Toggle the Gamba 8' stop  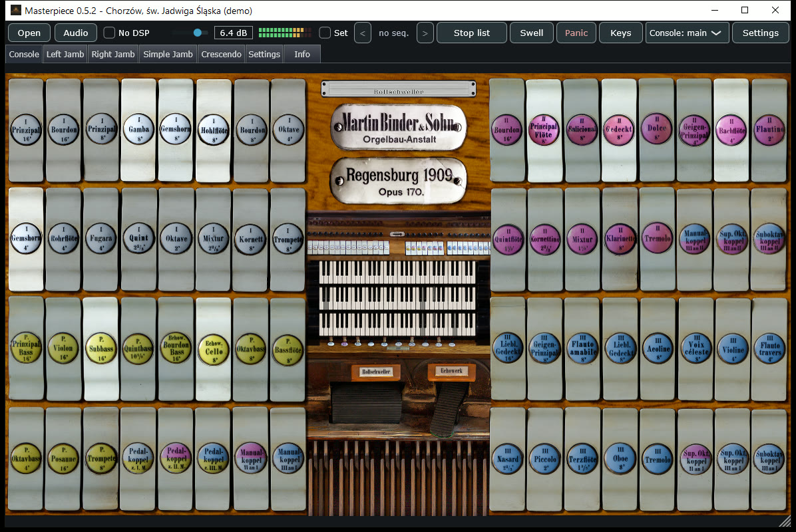[138, 130]
